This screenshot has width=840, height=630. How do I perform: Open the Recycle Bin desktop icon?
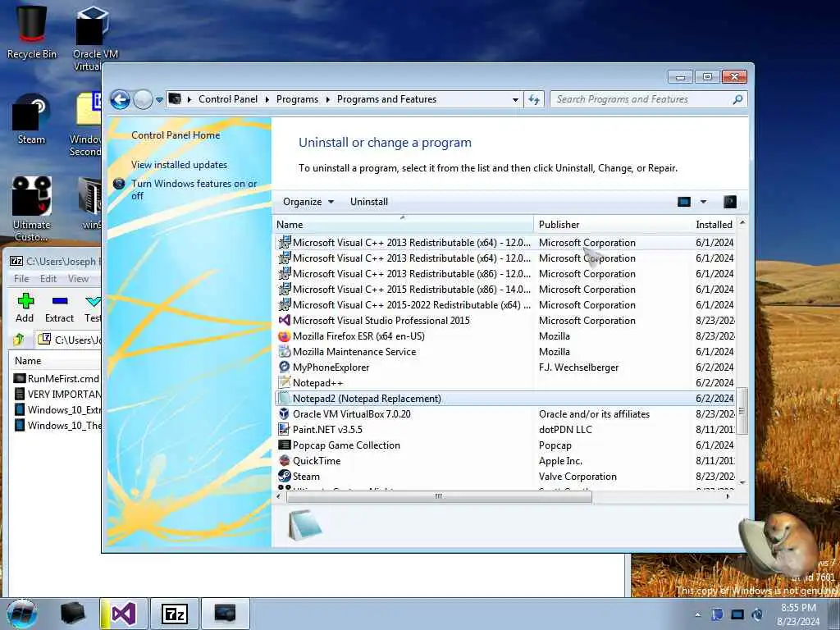[x=32, y=33]
